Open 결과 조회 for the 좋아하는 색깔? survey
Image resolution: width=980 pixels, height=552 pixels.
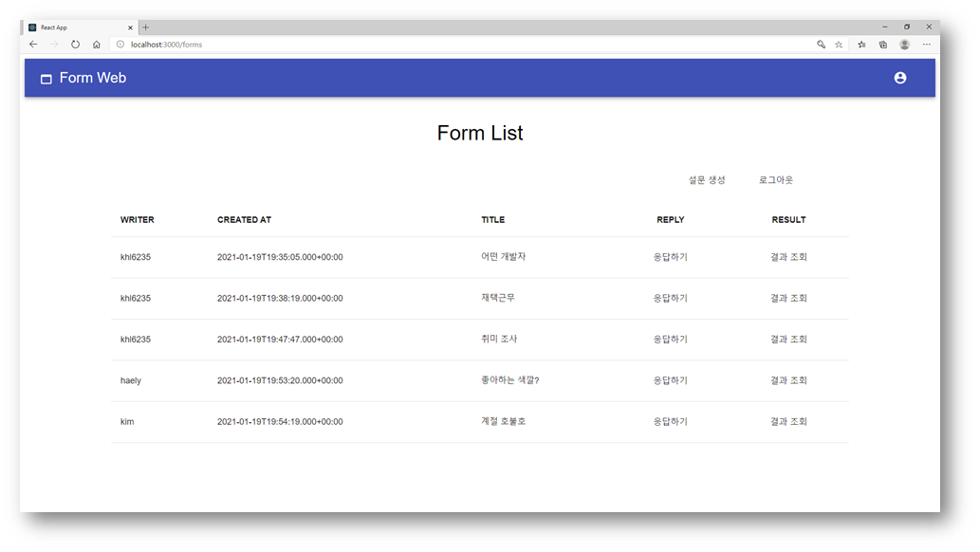coord(788,379)
